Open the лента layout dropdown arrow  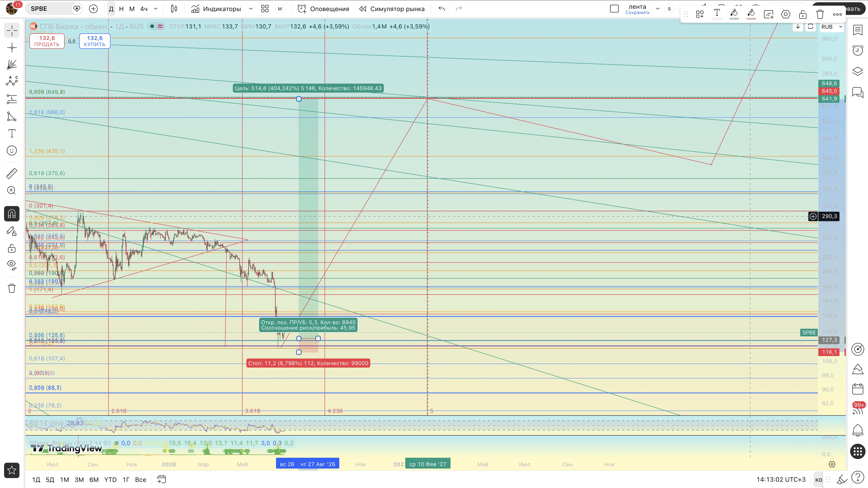657,9
